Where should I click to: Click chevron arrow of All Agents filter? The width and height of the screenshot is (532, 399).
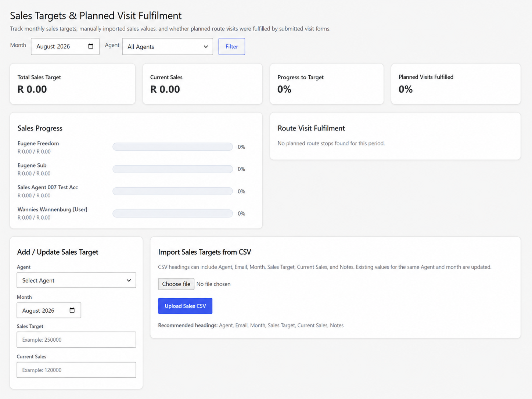tap(206, 47)
